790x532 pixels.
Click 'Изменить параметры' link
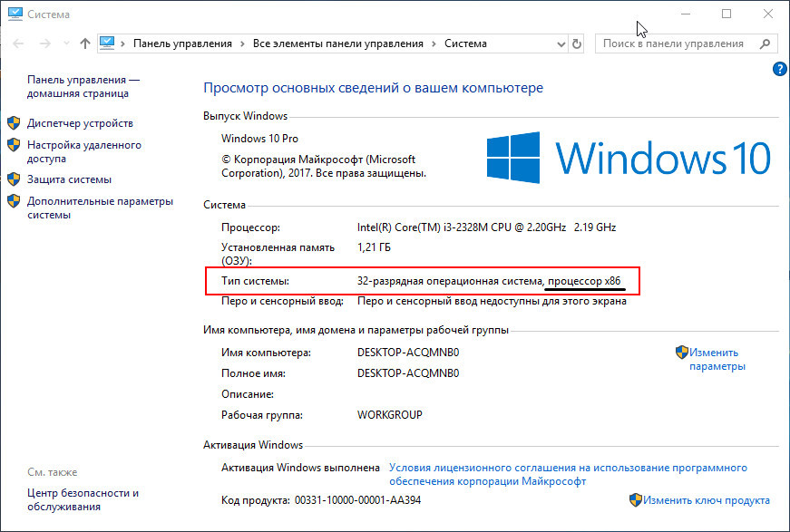[717, 360]
